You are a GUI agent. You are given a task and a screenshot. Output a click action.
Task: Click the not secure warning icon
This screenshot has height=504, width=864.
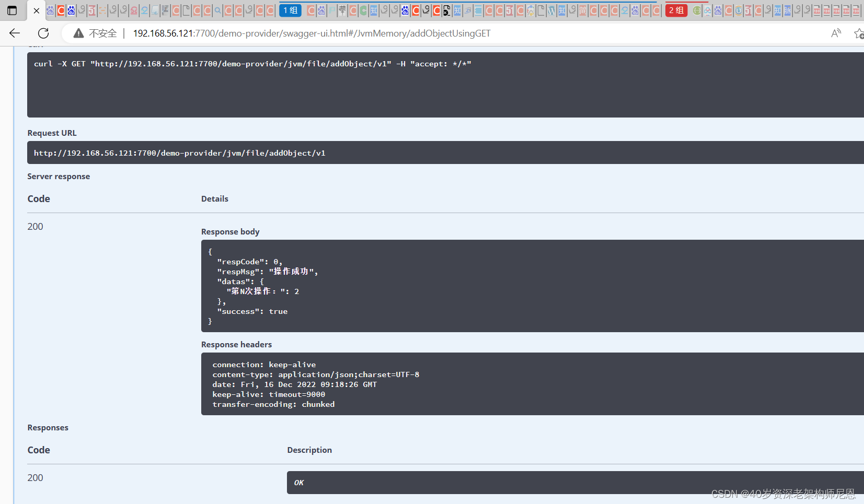pos(78,33)
